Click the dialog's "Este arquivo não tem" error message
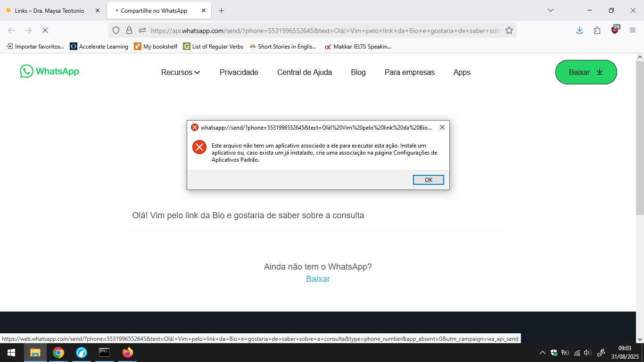Image resolution: width=644 pixels, height=362 pixels. (x=324, y=153)
